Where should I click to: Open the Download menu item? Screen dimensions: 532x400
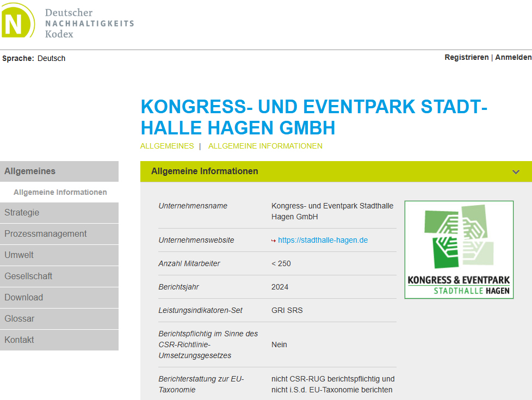click(x=23, y=298)
